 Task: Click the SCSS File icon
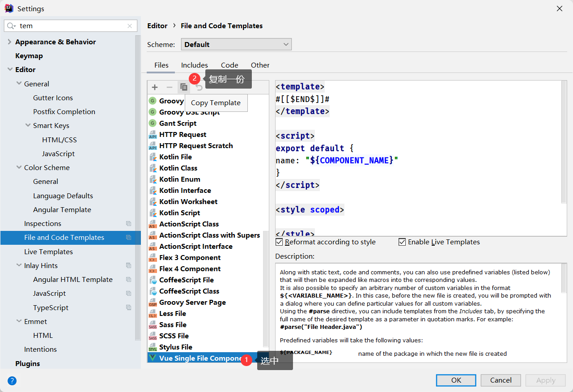(153, 336)
